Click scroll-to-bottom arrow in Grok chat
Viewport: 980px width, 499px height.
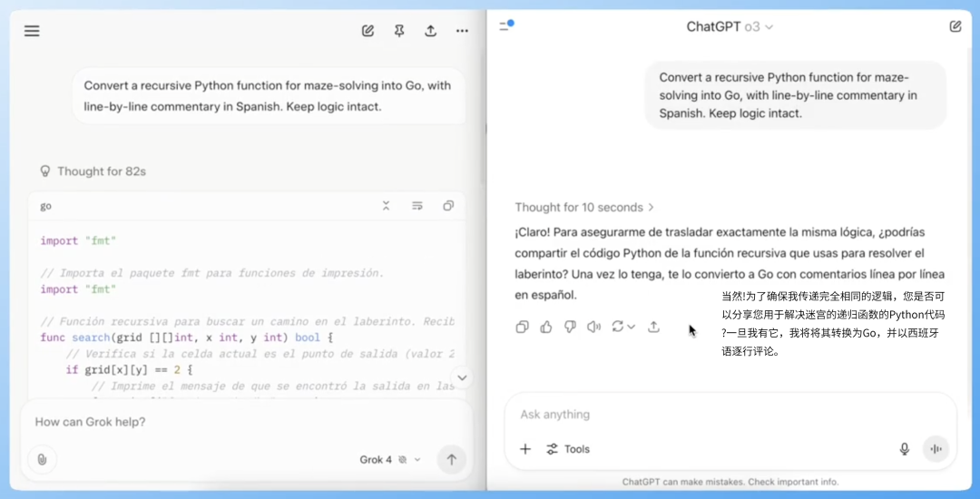pyautogui.click(x=462, y=377)
